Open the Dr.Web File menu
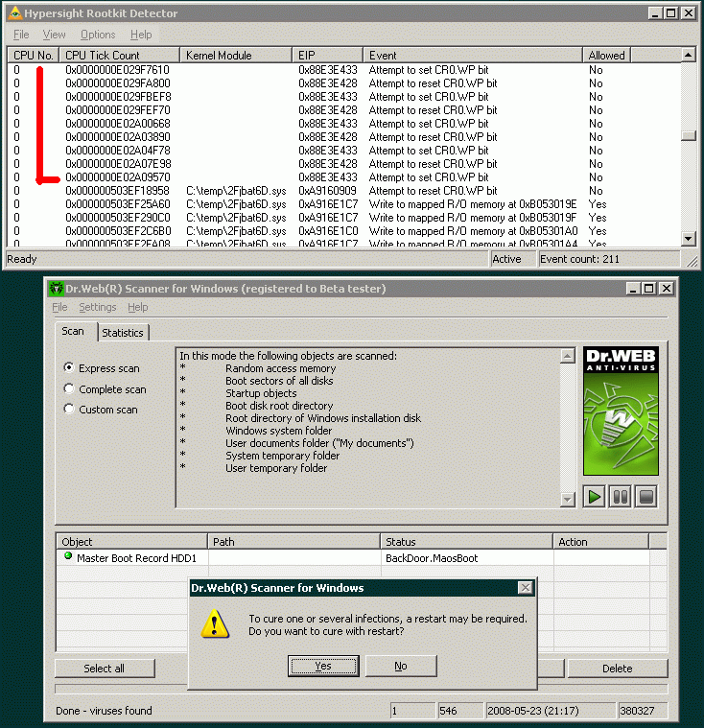This screenshot has width=704, height=728. (59, 307)
